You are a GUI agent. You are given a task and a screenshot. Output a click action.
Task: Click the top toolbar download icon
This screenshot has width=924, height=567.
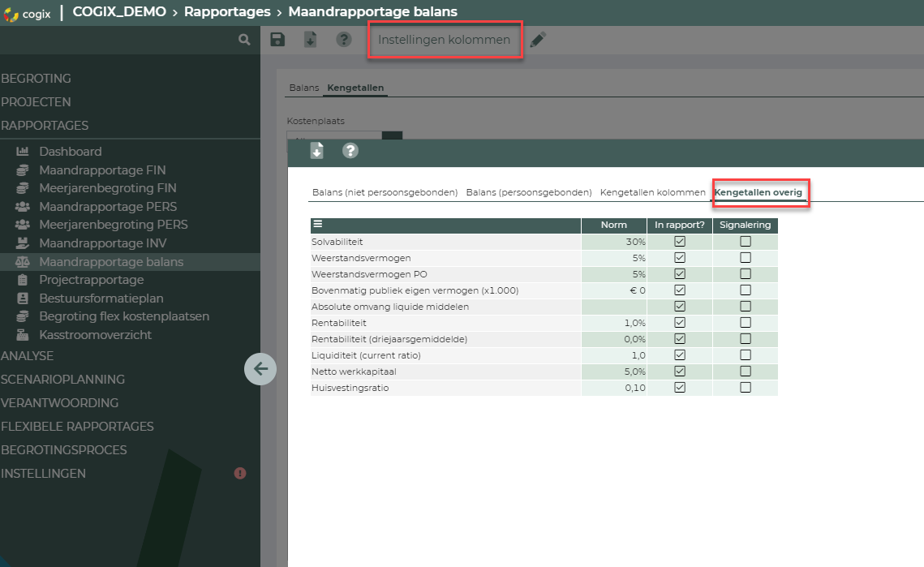310,40
